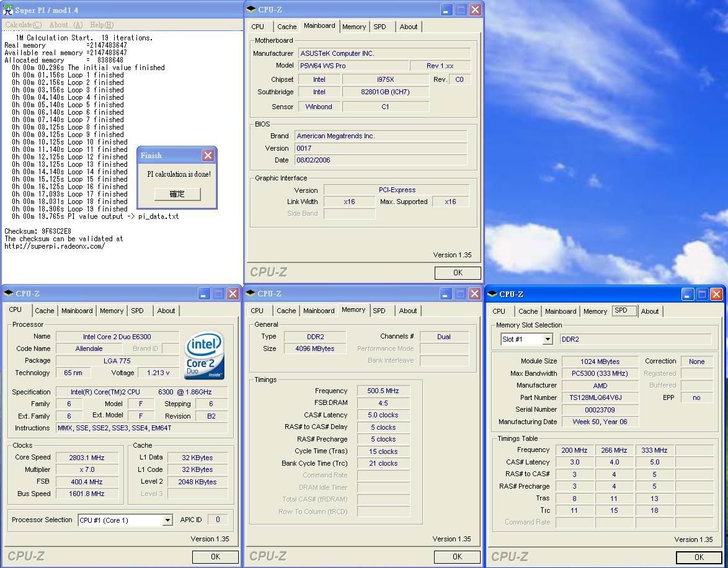Screen dimensions: 728x568
Task: Close the CPU-Z SPD window
Action: pos(716,294)
